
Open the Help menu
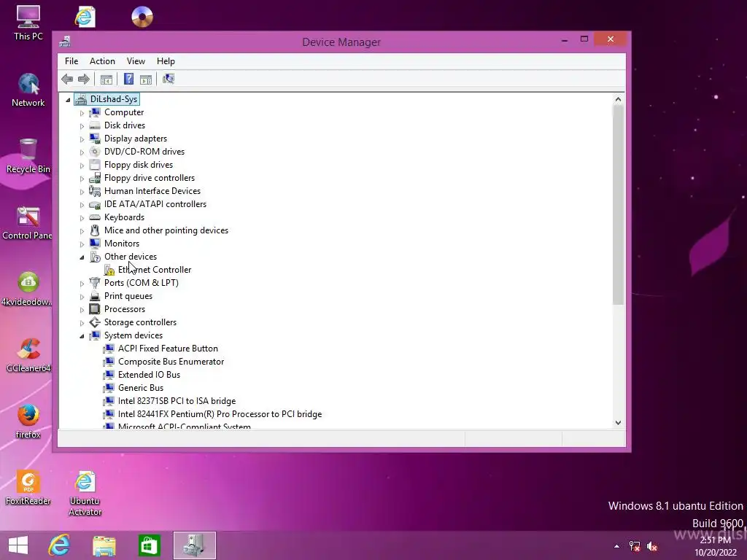[x=166, y=61]
